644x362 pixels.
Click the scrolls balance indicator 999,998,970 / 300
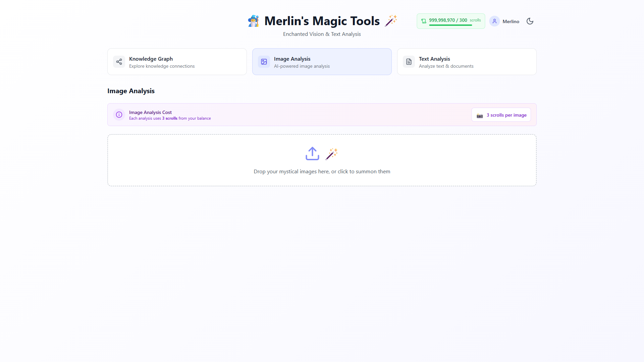(x=451, y=21)
